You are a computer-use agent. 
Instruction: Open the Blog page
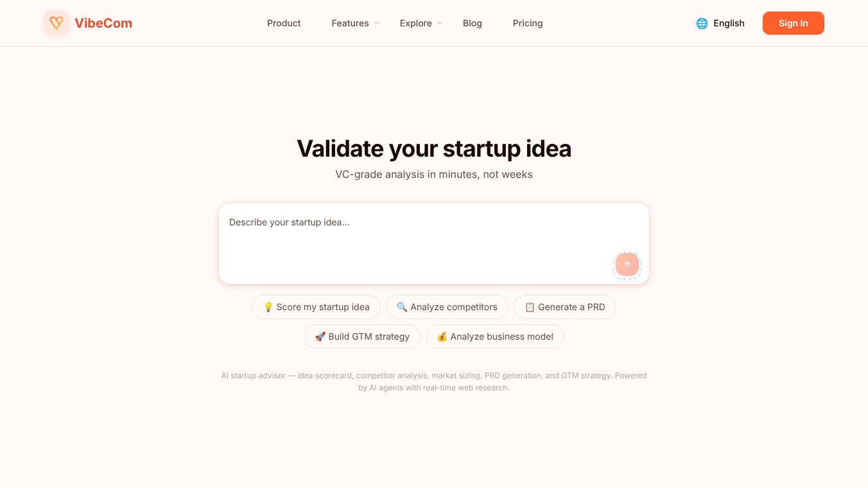(473, 23)
